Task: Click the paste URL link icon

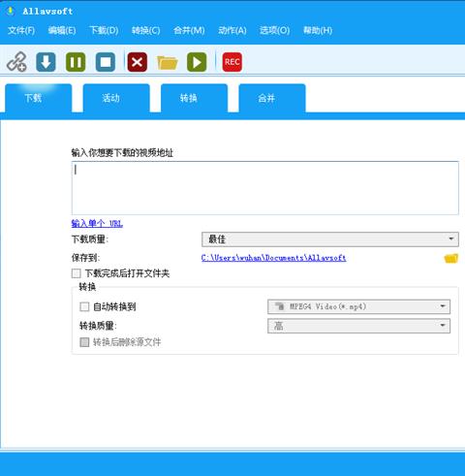Action: pos(16,62)
